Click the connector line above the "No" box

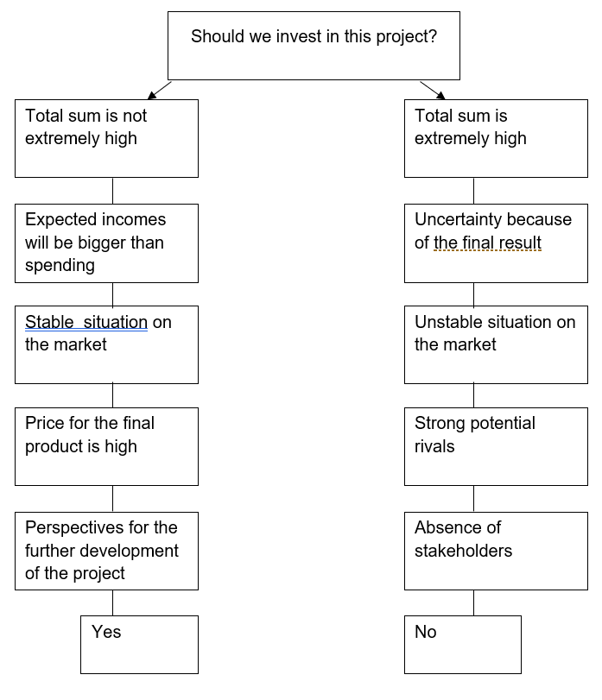pyautogui.click(x=473, y=602)
